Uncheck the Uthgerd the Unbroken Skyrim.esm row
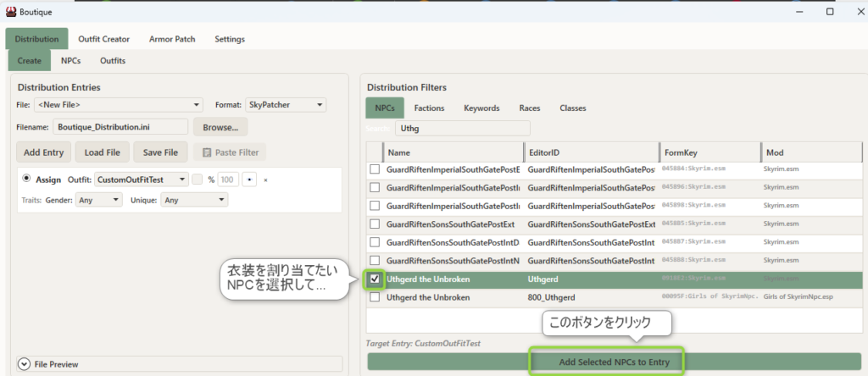Image resolution: width=868 pixels, height=376 pixels. (375, 279)
